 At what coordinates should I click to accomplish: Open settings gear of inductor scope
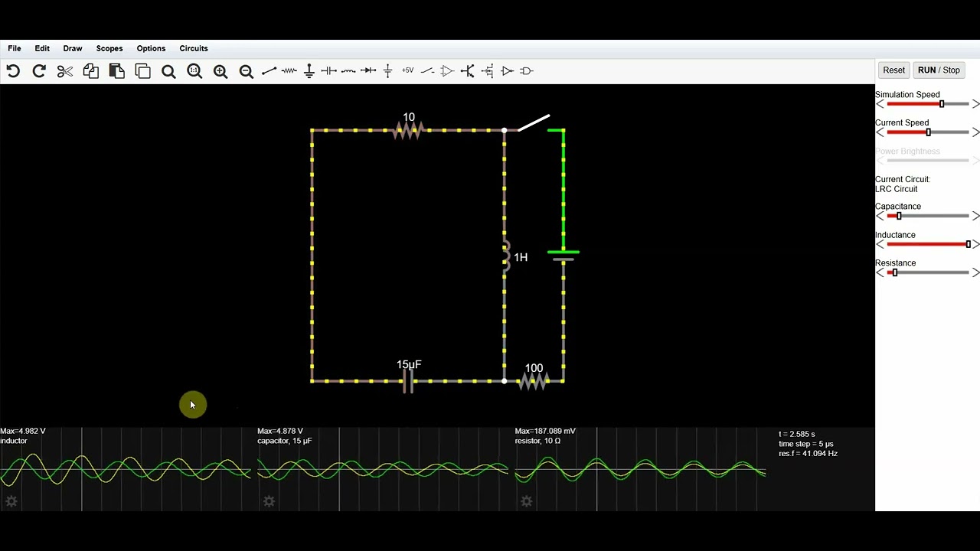11,501
